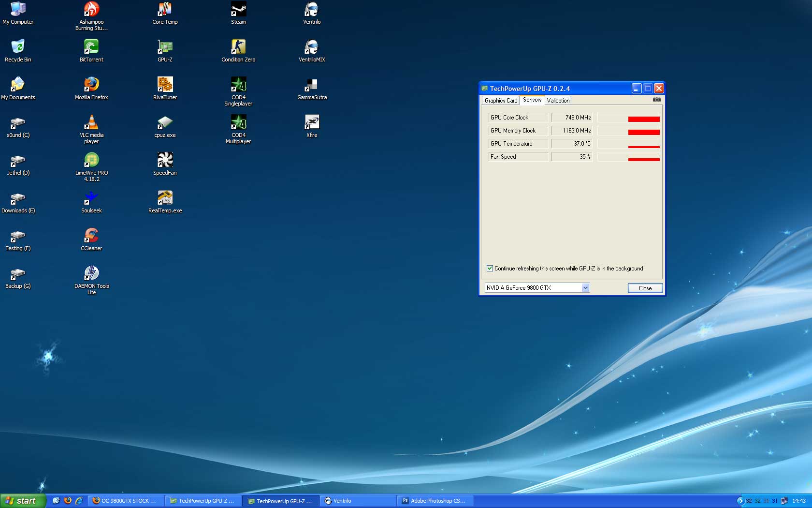Click the 35 % fan speed value
Image resolution: width=812 pixels, height=508 pixels.
click(x=572, y=157)
